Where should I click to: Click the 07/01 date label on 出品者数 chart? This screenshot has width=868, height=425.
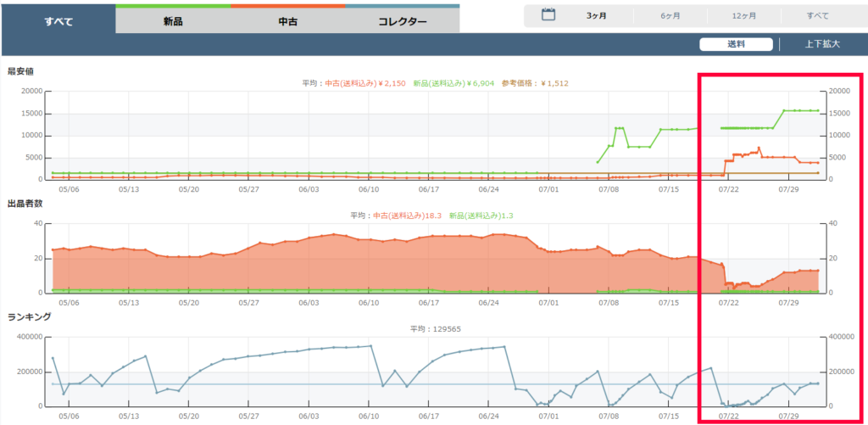(548, 302)
